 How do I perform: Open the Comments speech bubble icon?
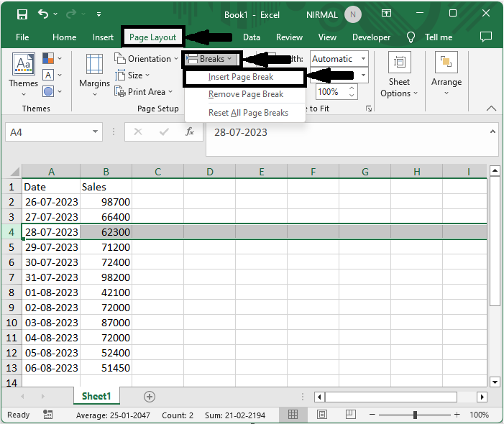tap(486, 37)
